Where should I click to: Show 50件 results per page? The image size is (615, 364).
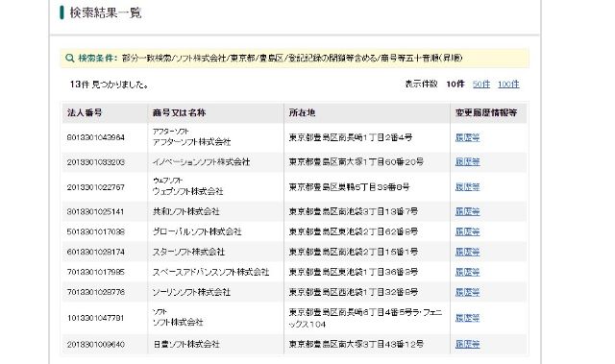[x=481, y=85]
